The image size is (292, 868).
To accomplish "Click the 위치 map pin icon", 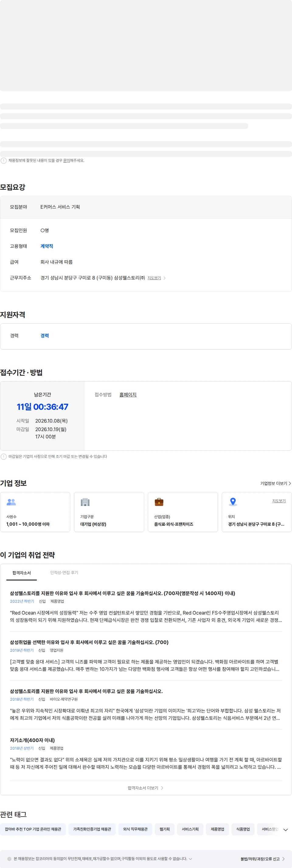I will click(x=233, y=502).
